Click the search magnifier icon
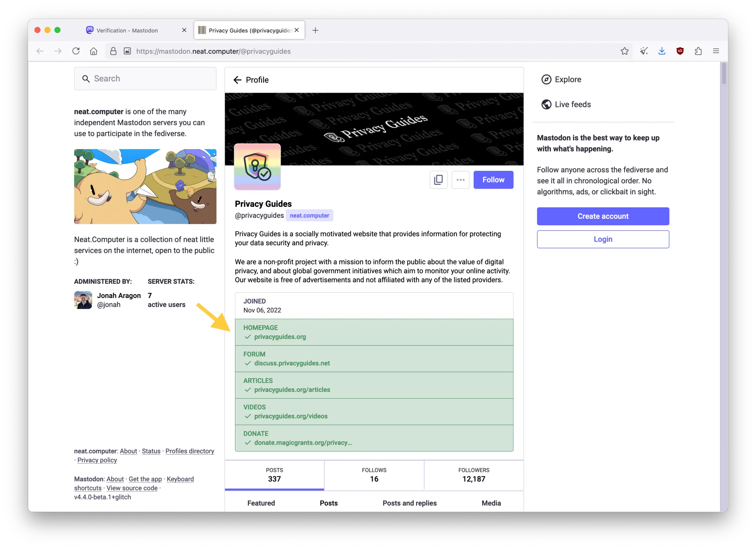756x549 pixels. point(86,79)
